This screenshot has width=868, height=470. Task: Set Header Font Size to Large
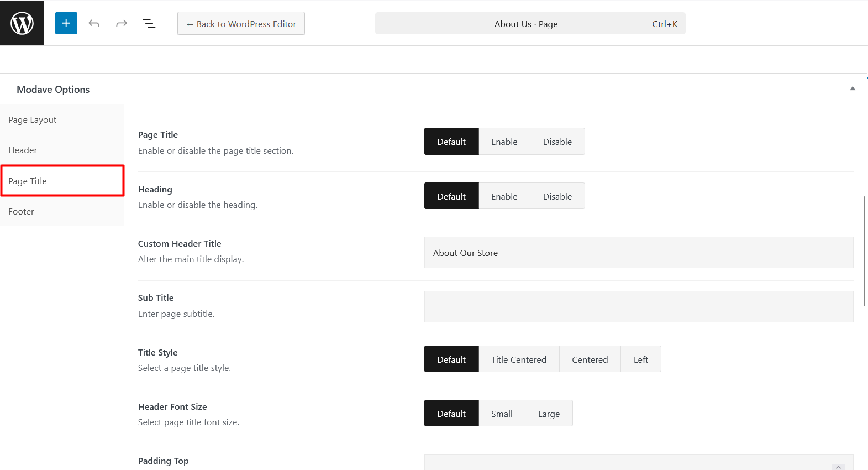point(549,414)
